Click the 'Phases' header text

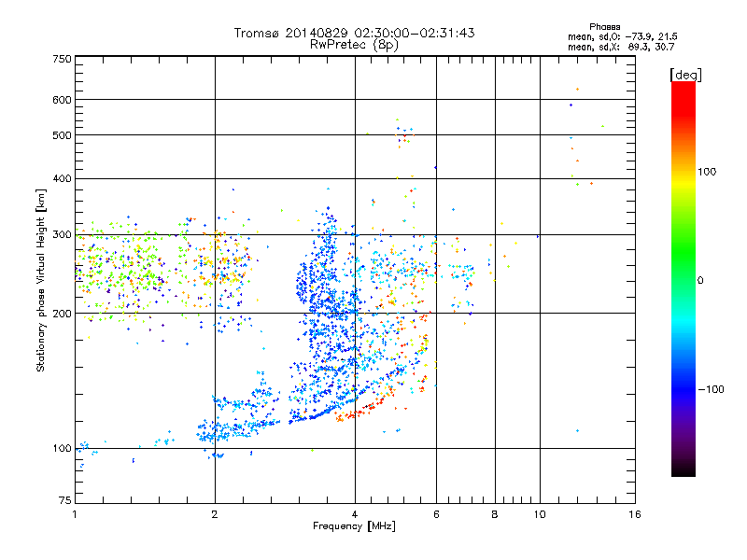tap(604, 27)
